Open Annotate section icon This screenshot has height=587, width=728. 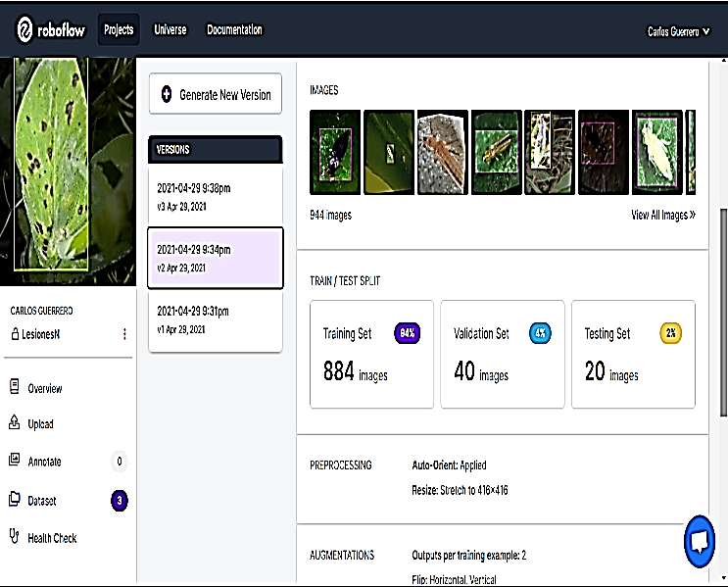(x=14, y=461)
